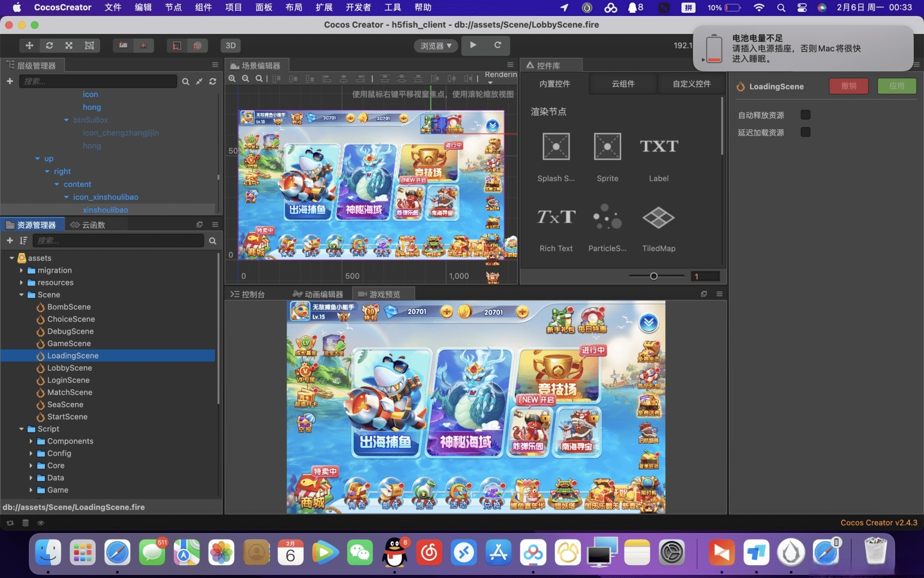Open the 浏览器 preview platform dropdown
The height and width of the screenshot is (578, 924).
pos(435,45)
